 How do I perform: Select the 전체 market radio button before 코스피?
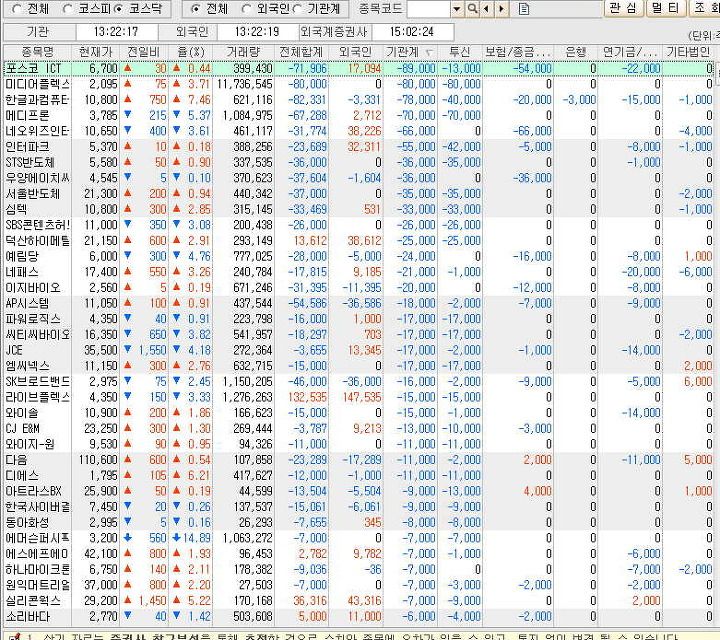tap(17, 9)
